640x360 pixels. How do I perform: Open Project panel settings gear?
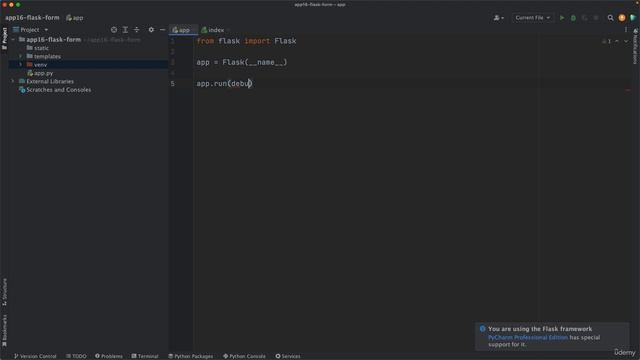point(151,30)
